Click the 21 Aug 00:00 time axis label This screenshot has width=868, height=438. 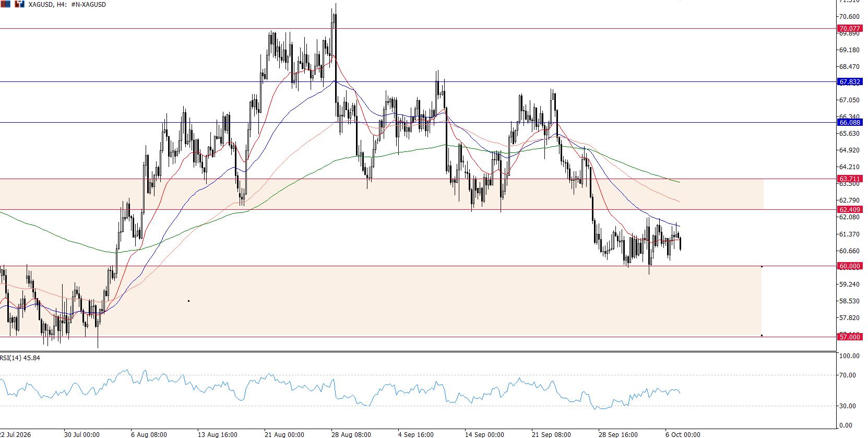[x=284, y=434]
